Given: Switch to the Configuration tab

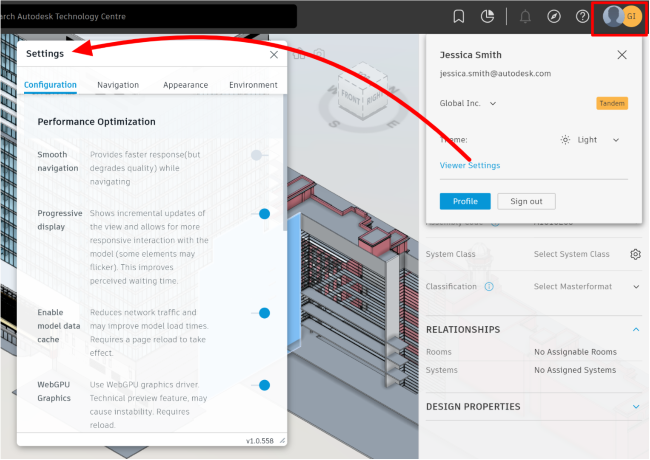Looking at the screenshot, I should pos(50,85).
